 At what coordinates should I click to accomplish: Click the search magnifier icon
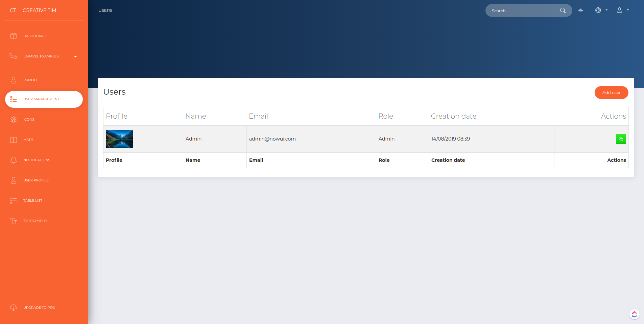coord(563,10)
